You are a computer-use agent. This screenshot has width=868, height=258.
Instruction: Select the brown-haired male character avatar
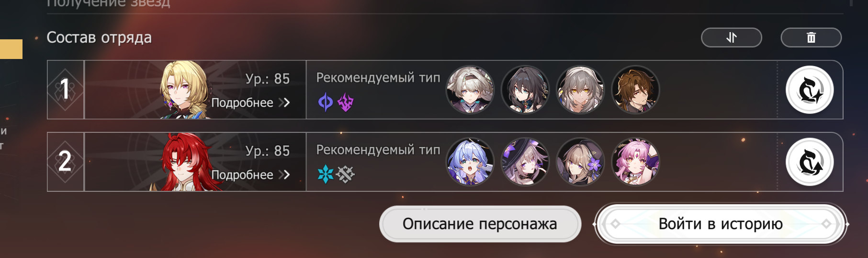636,90
